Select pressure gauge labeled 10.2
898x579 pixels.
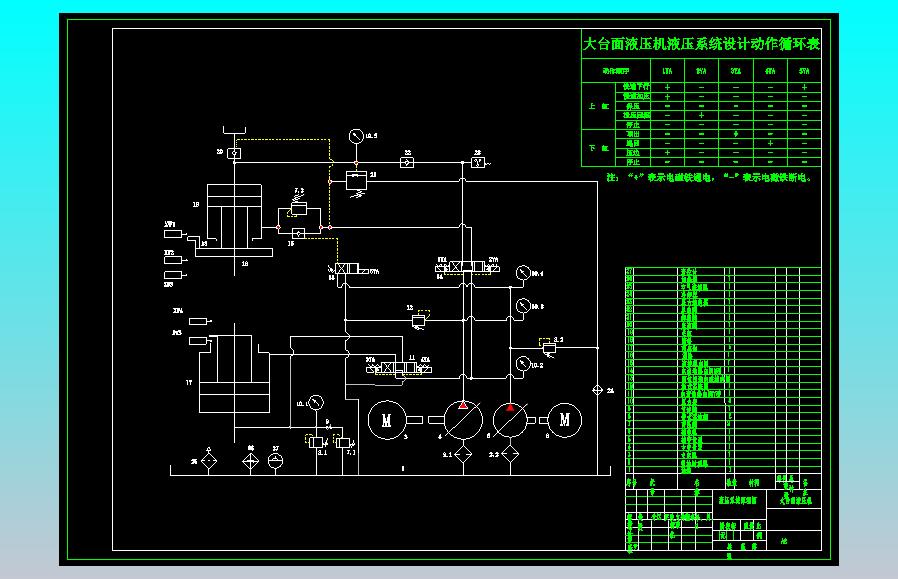coord(523,363)
